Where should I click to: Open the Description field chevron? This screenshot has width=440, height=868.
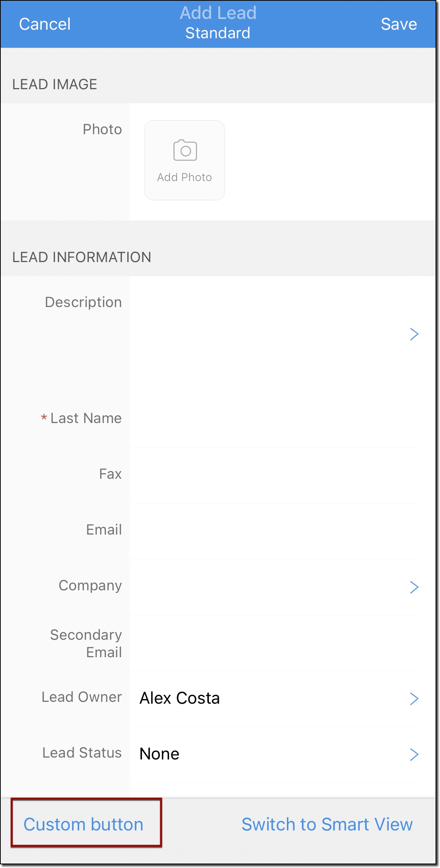click(x=414, y=334)
